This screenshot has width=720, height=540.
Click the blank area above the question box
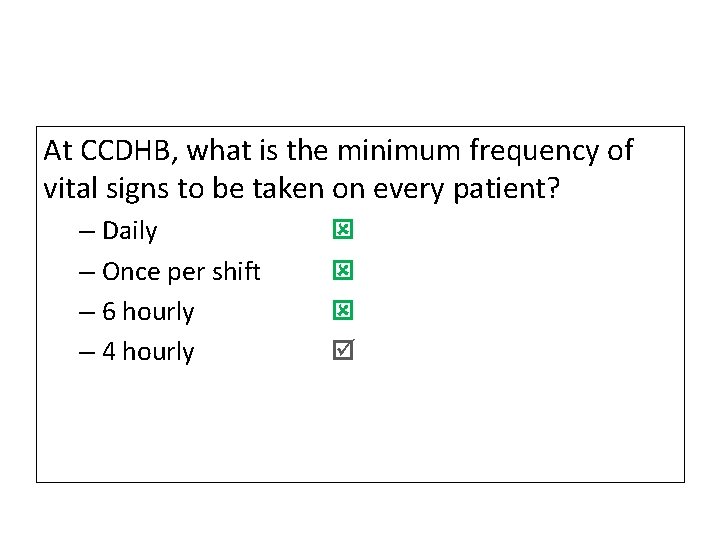point(360,60)
